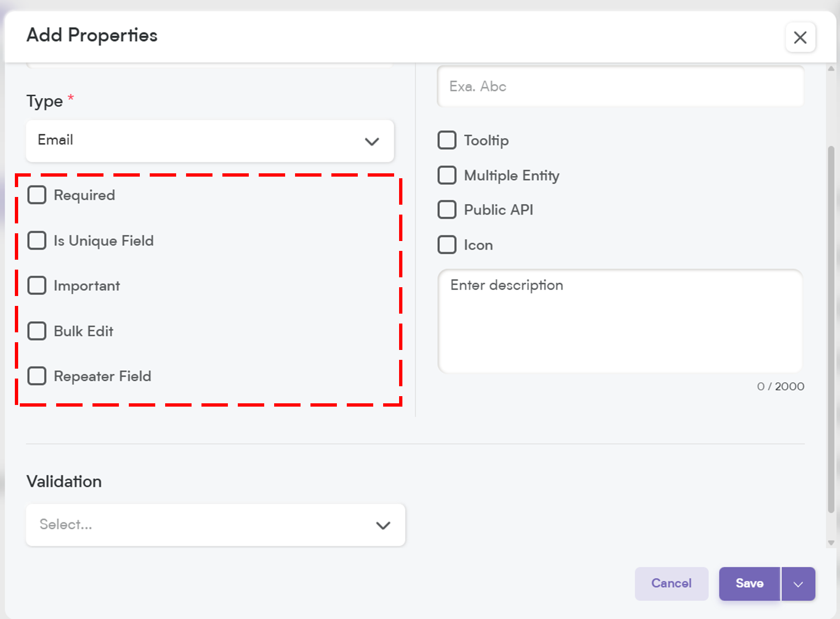The image size is (840, 619).
Task: Tick the Is Unique Field checkbox
Action: 37,240
